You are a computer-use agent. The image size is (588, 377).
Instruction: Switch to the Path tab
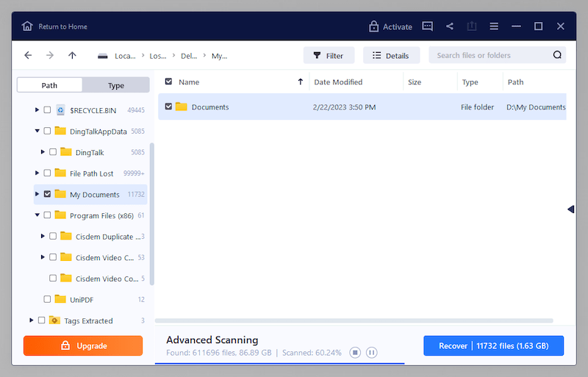click(49, 85)
